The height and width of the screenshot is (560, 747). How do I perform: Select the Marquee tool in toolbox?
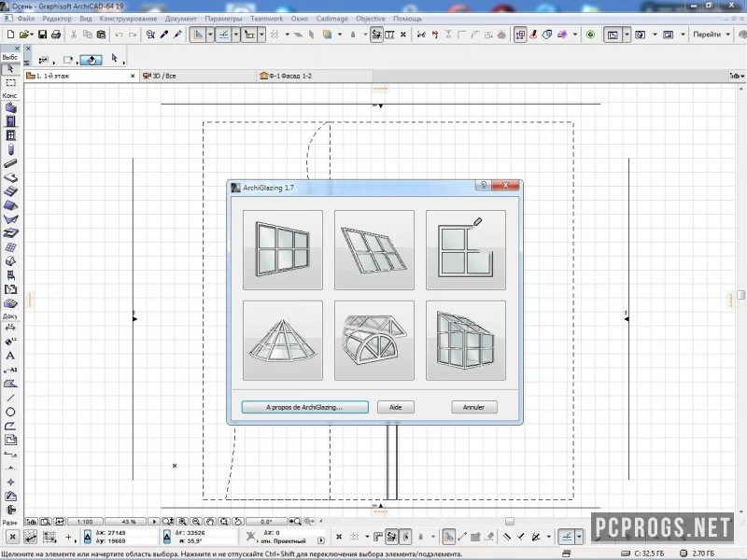click(10, 83)
